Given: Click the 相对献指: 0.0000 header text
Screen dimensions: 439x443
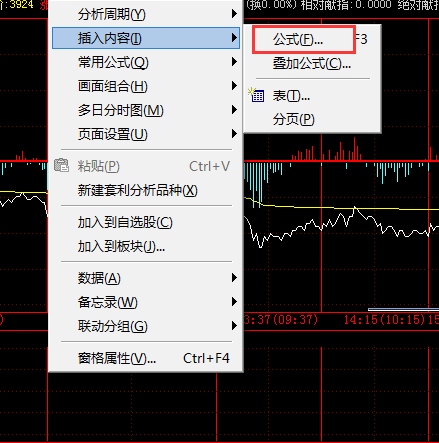Looking at the screenshot, I should coord(346,5).
